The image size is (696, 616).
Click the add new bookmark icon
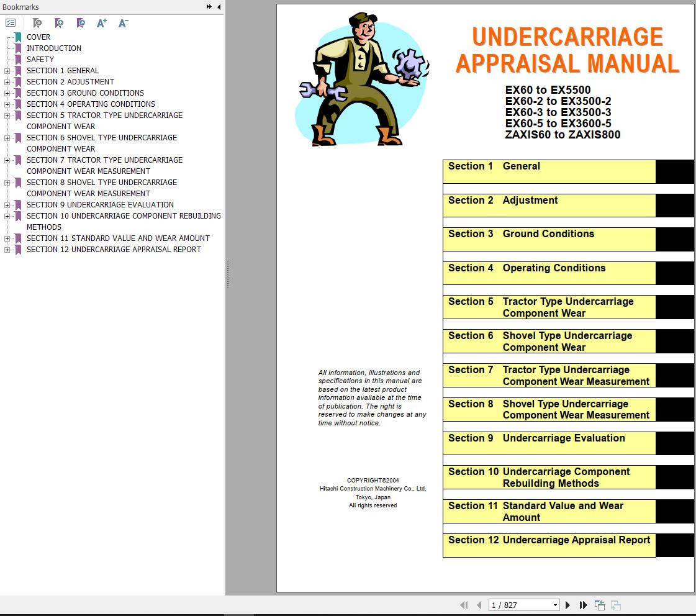58,22
